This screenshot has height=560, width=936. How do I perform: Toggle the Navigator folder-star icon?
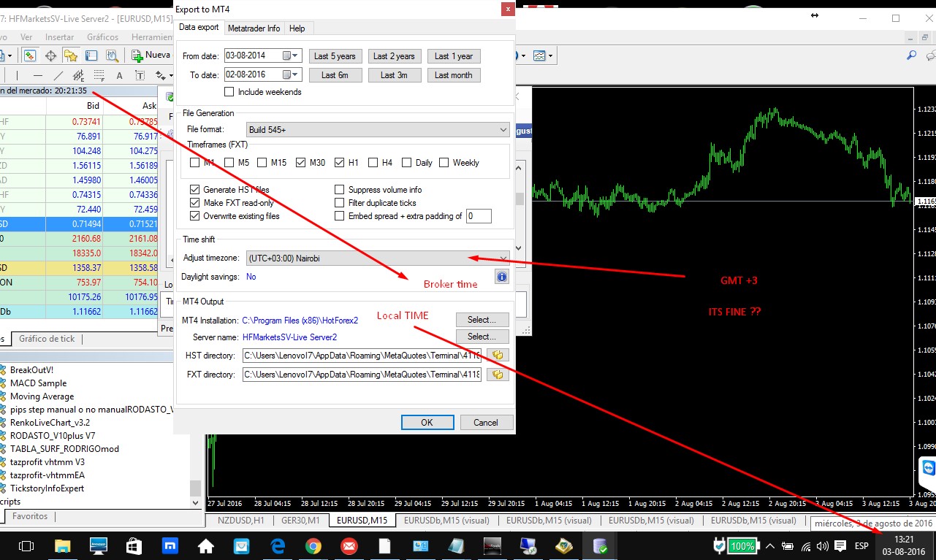coord(71,55)
